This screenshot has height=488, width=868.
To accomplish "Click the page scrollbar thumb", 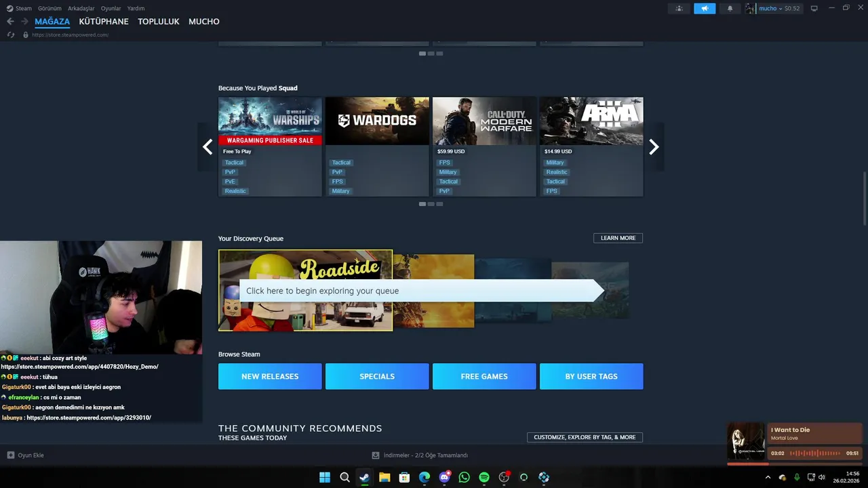I will coord(864,199).
